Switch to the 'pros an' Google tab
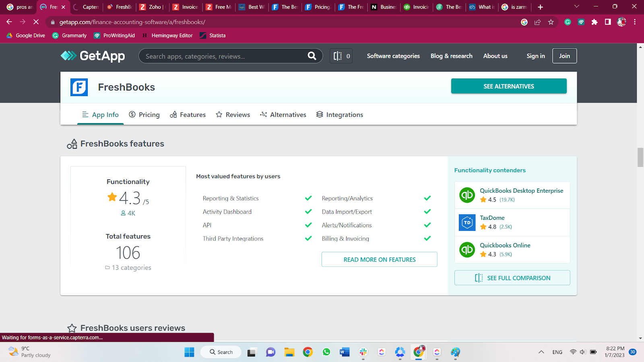Image resolution: width=644 pixels, height=362 pixels. [20, 7]
